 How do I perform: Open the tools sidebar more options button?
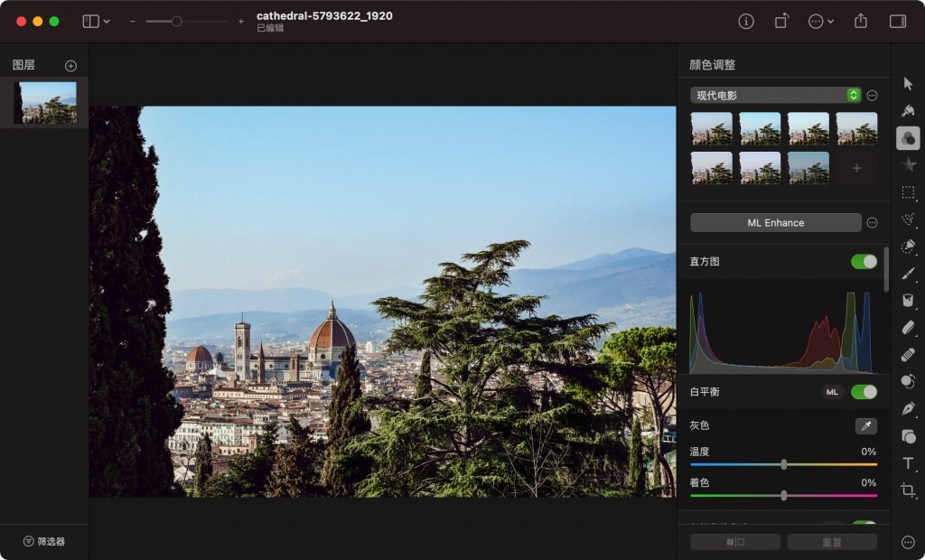coord(908,542)
